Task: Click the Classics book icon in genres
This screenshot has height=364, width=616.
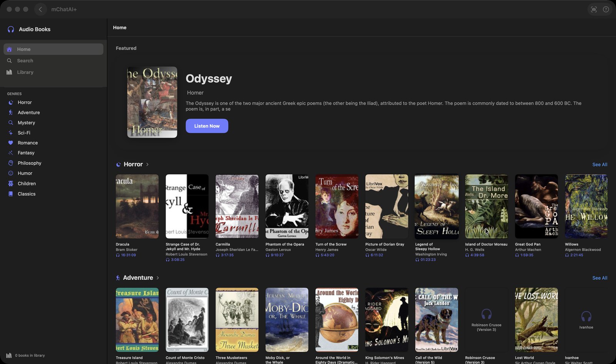Action: [11, 194]
